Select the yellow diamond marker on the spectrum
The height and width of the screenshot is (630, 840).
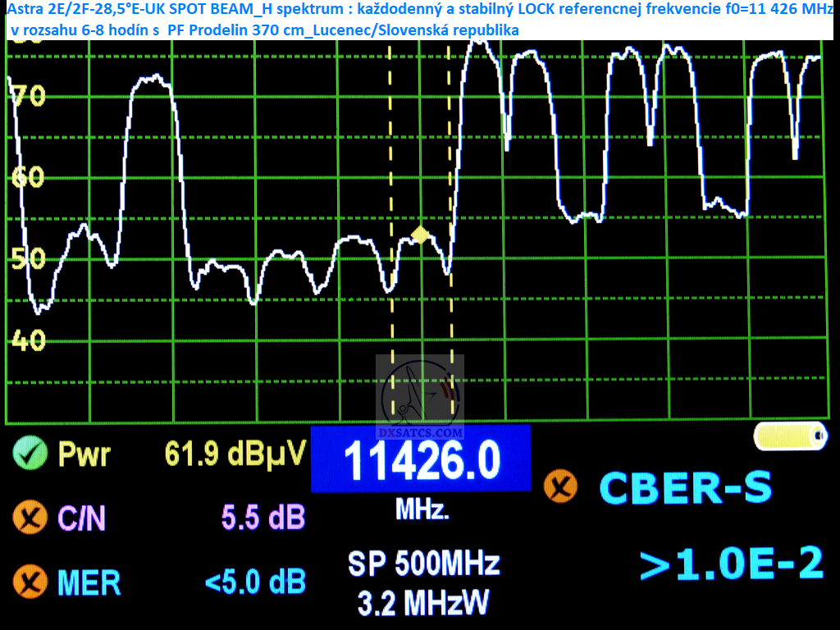pyautogui.click(x=420, y=235)
